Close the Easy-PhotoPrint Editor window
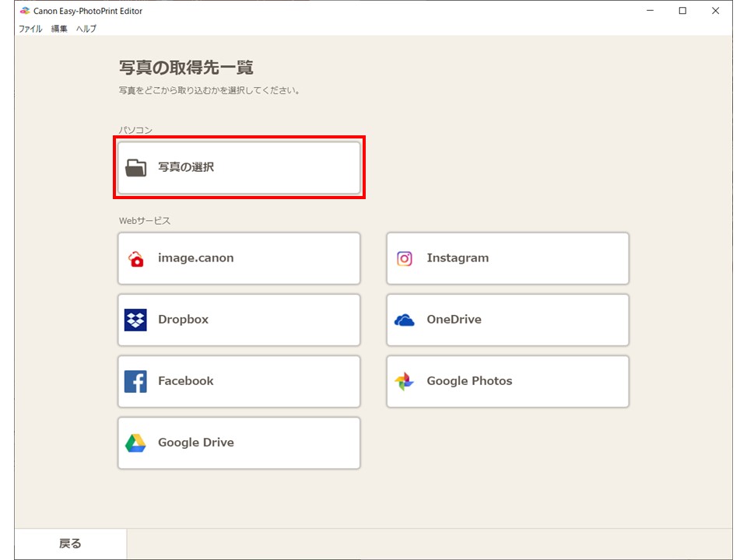747x560 pixels. coord(716,10)
